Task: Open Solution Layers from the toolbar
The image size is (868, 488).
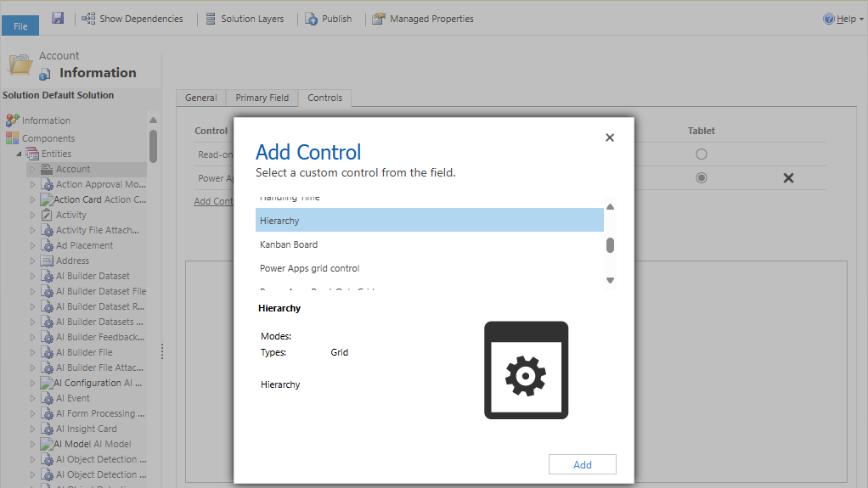Action: coord(211,19)
